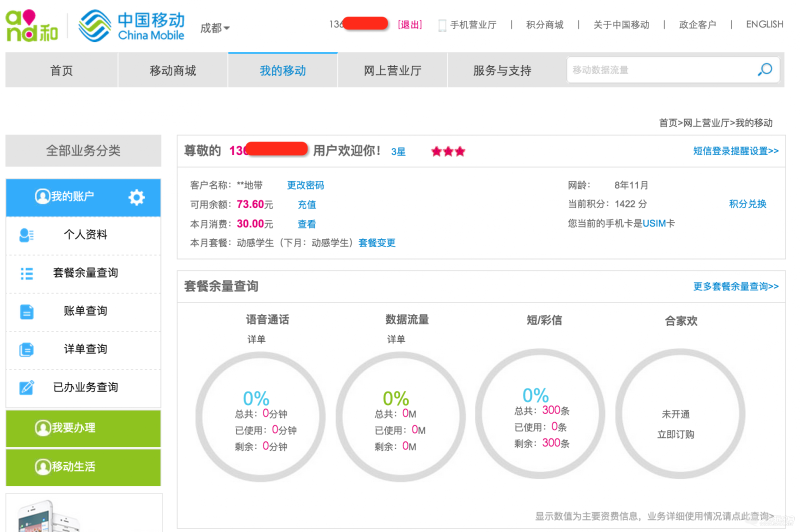Open the 服务与支持 tab

click(x=502, y=70)
